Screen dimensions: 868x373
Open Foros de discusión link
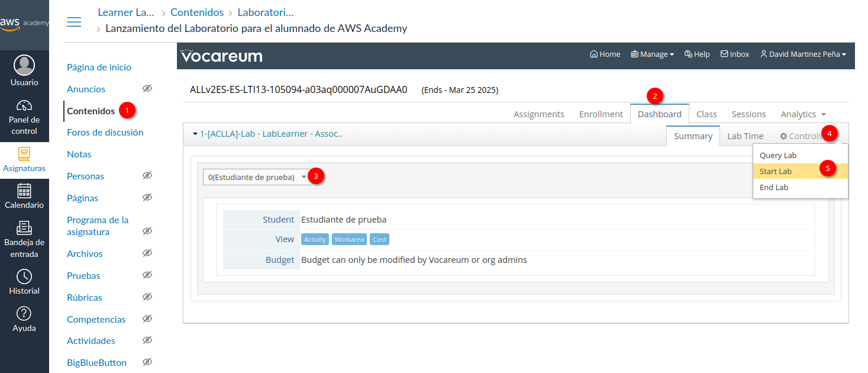pyautogui.click(x=105, y=133)
